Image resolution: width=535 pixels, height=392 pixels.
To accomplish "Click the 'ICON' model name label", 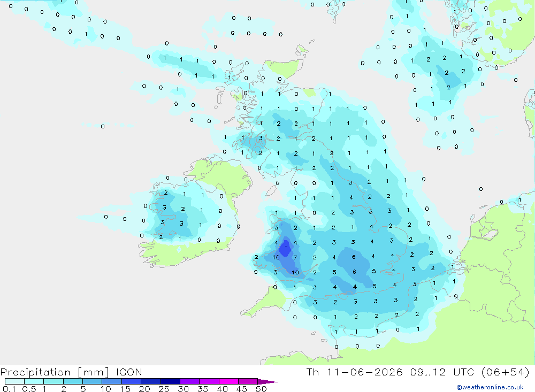I will 129,372.
